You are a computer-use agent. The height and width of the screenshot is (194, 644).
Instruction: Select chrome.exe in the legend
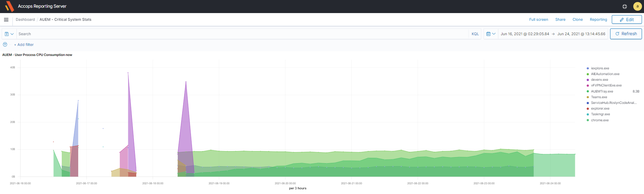[600, 120]
